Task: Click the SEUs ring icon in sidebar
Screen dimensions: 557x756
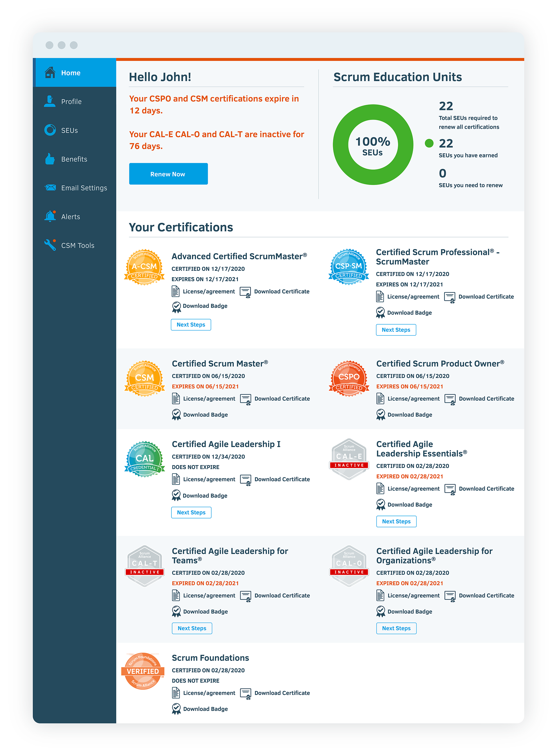Action: coord(50,130)
